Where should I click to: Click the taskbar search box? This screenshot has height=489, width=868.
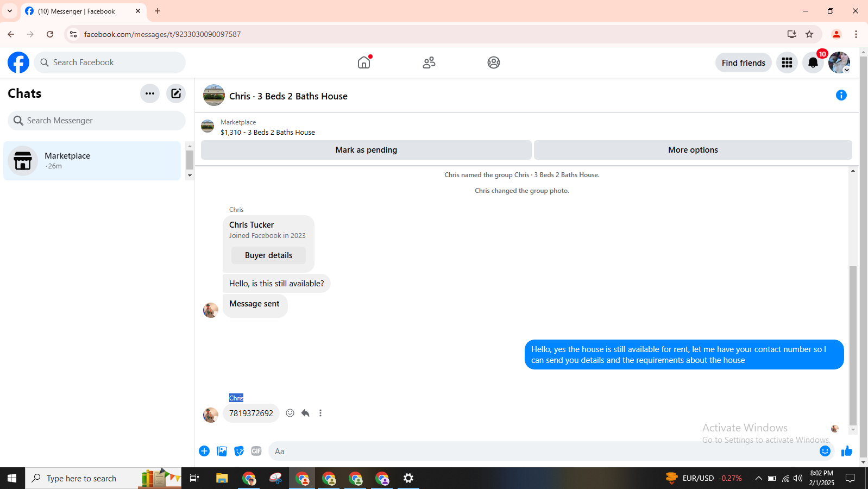coord(103,478)
